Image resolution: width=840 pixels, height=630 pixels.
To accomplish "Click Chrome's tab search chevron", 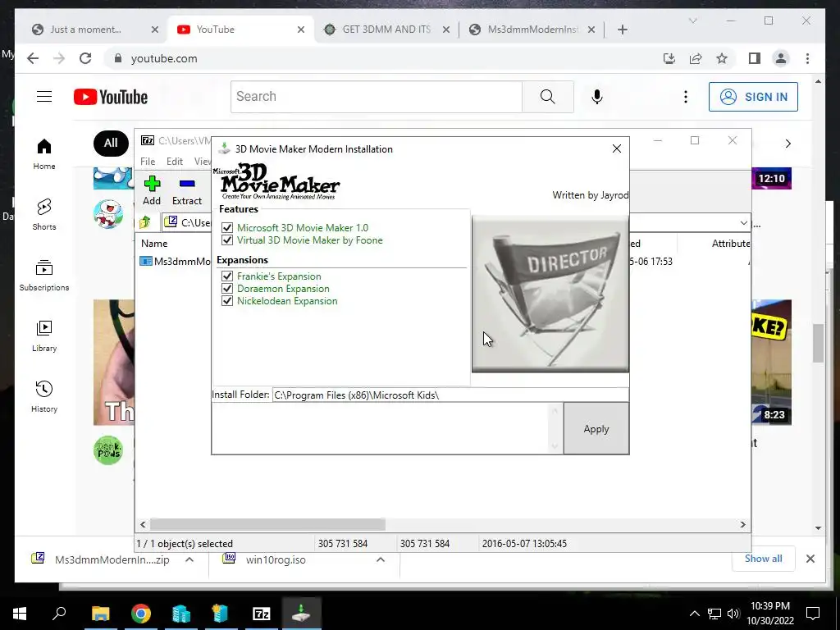I will point(692,21).
